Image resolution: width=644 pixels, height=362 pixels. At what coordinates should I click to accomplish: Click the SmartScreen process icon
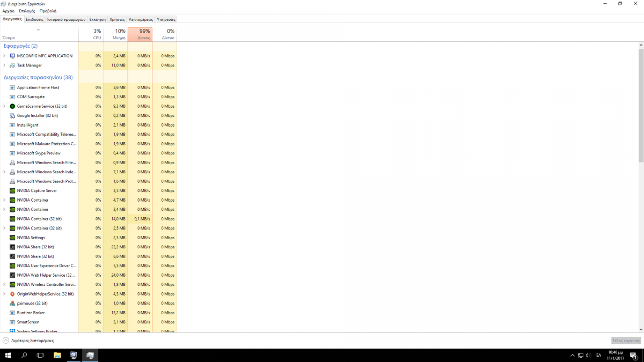[x=12, y=322]
